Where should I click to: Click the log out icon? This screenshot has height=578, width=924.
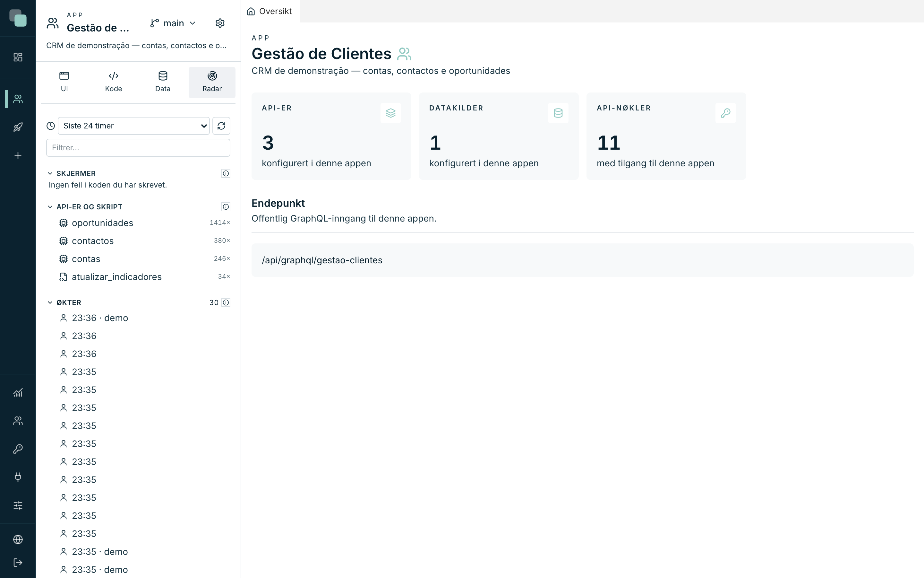tap(18, 563)
